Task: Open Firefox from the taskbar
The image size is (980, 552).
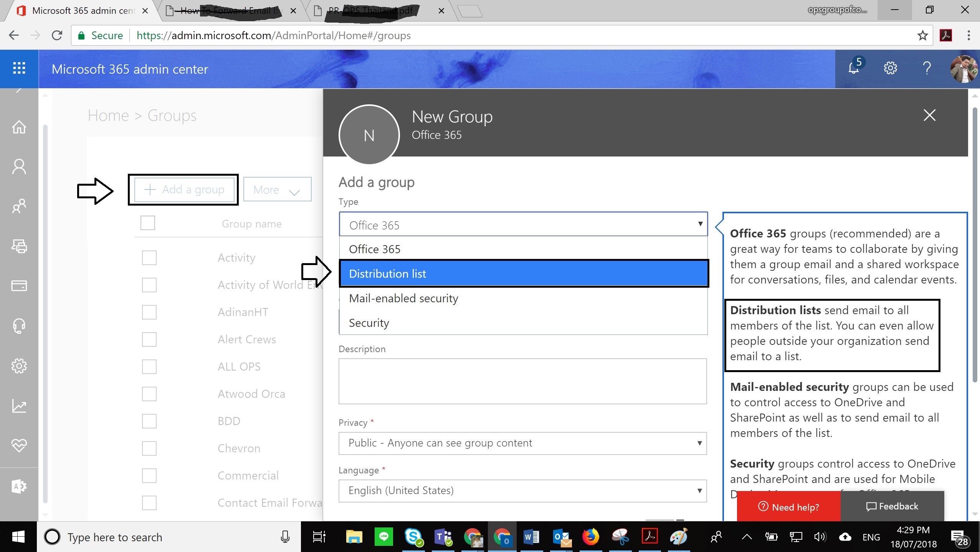Action: pos(590,537)
